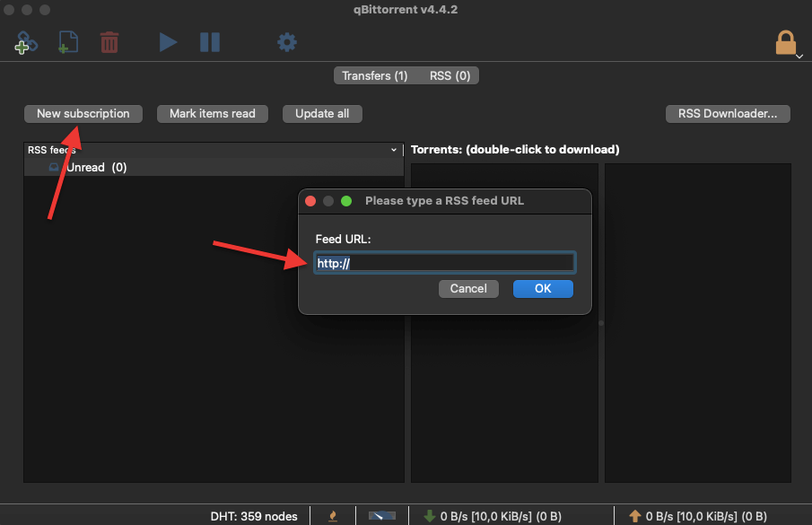The width and height of the screenshot is (812, 525).
Task: Select the Unread (0) feed row
Action: click(214, 167)
